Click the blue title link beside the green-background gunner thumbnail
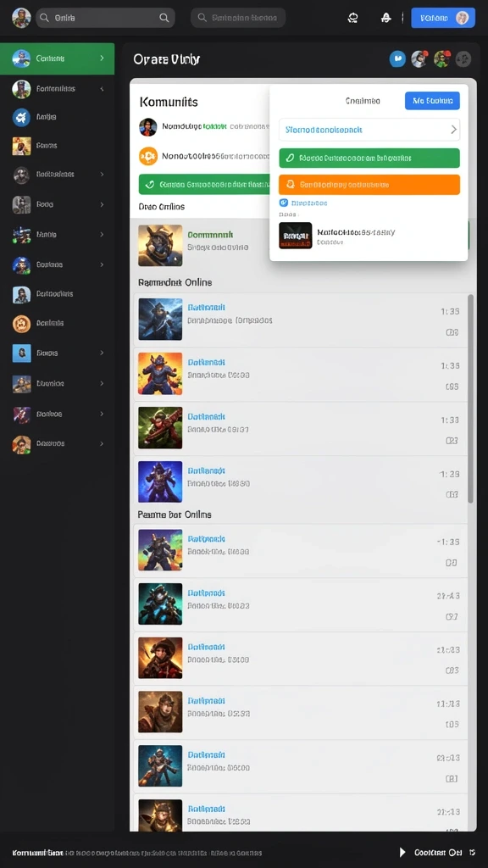Viewport: 488px width, 868px height. tap(207, 416)
